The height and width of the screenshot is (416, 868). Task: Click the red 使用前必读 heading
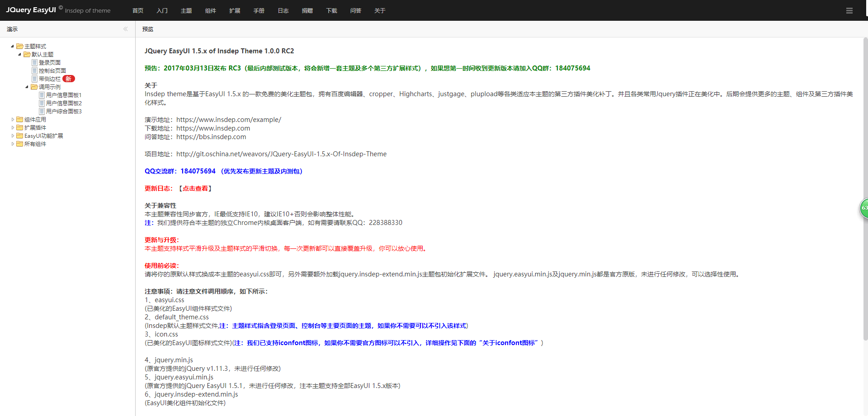tap(162, 266)
